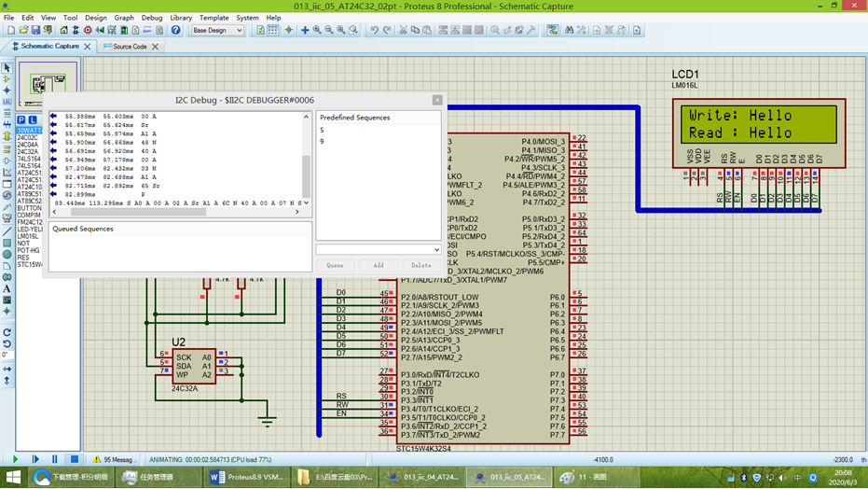Select the Selection Mode arrow tool

[7, 67]
